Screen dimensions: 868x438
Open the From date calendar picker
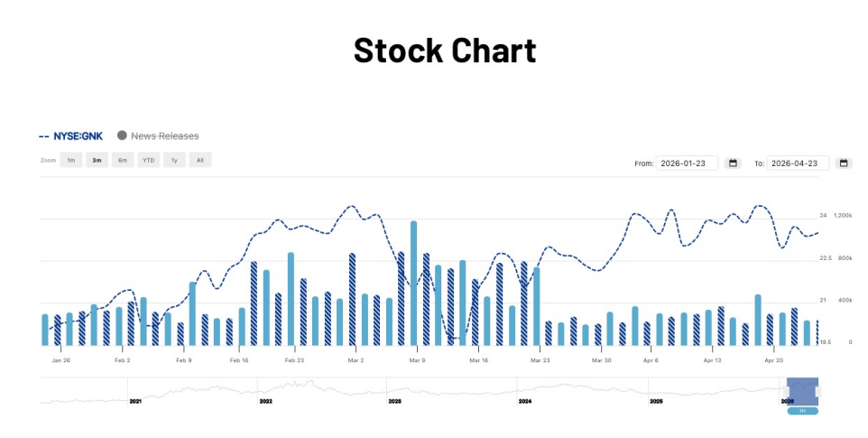(734, 163)
